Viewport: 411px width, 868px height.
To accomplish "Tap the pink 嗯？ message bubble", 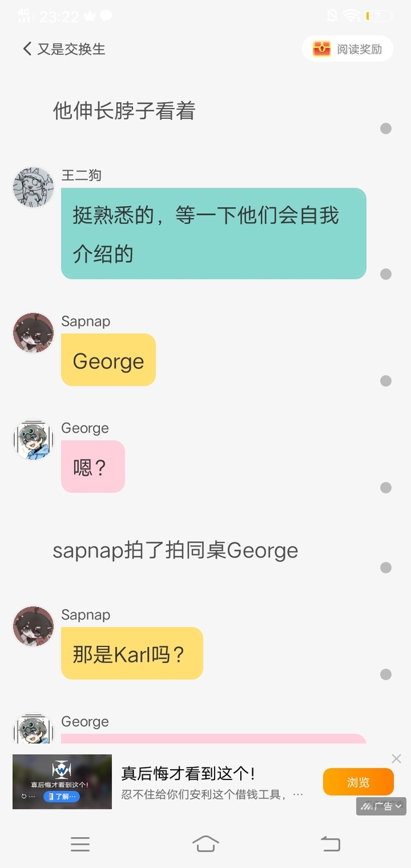I will tap(93, 466).
